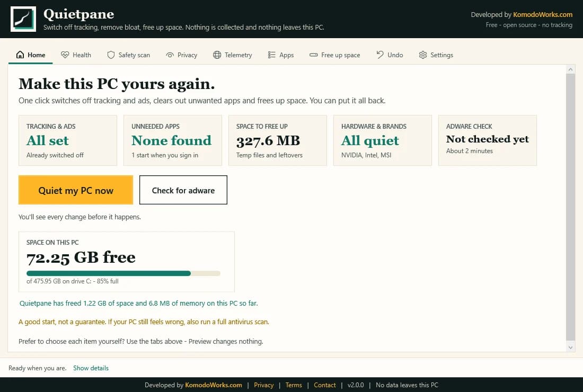
Task: Open the footer Contact link
Action: 324,385
